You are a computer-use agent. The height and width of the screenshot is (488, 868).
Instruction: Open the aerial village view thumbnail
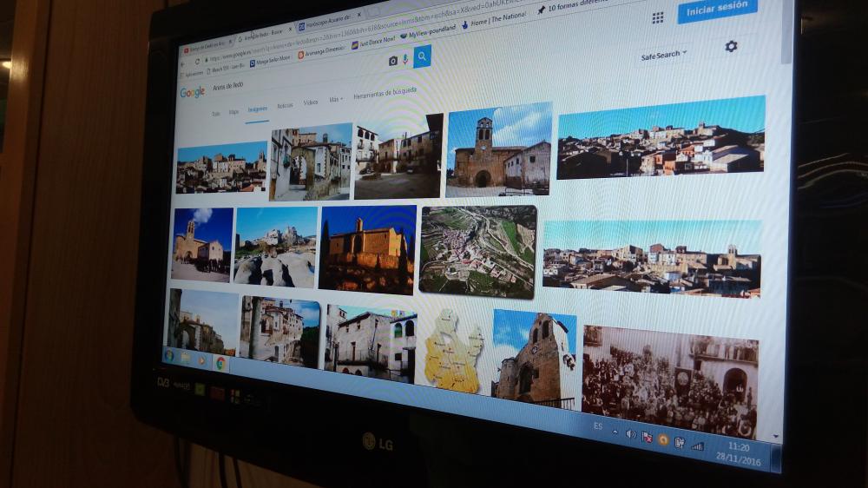(x=477, y=252)
